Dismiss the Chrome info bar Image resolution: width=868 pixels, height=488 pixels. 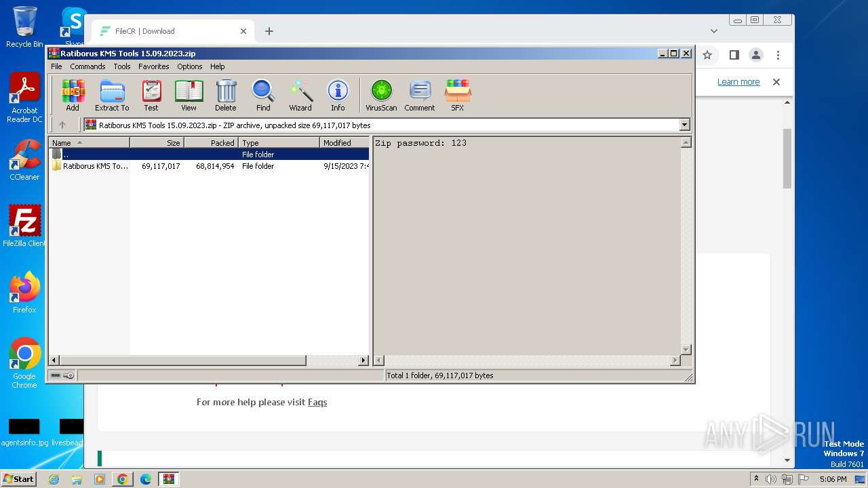tap(776, 82)
